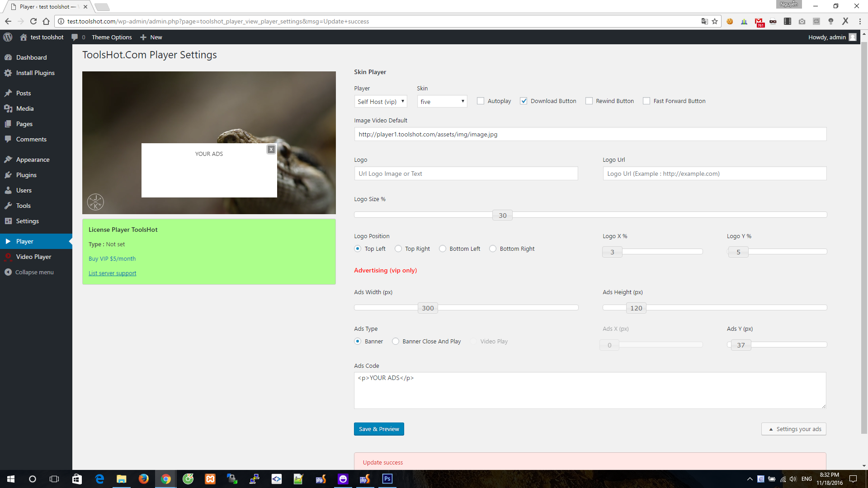Open the List server support link
The image size is (868, 488).
coord(112,273)
